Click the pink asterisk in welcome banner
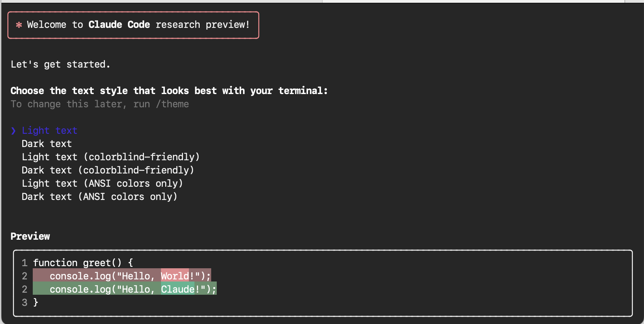The height and width of the screenshot is (324, 644). 19,25
